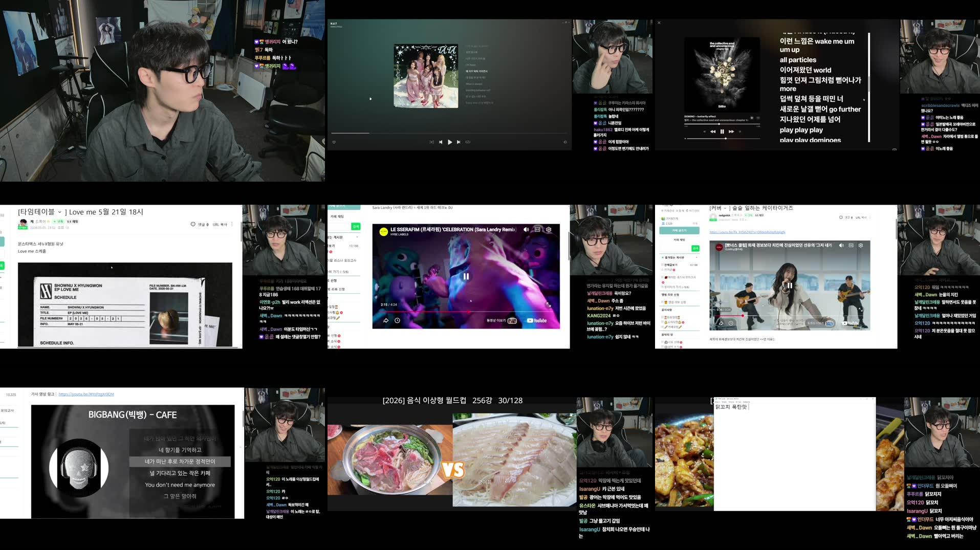Expand the 커버 category dropdown in post title
Viewport: 980px width, 550px height.
click(725, 208)
